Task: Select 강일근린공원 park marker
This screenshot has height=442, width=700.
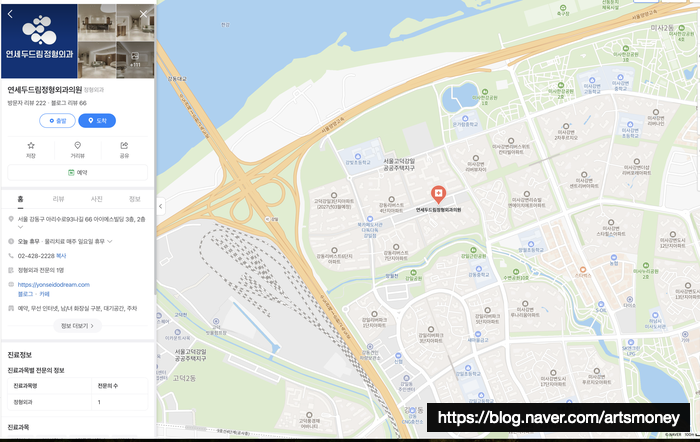Action: [x=473, y=250]
